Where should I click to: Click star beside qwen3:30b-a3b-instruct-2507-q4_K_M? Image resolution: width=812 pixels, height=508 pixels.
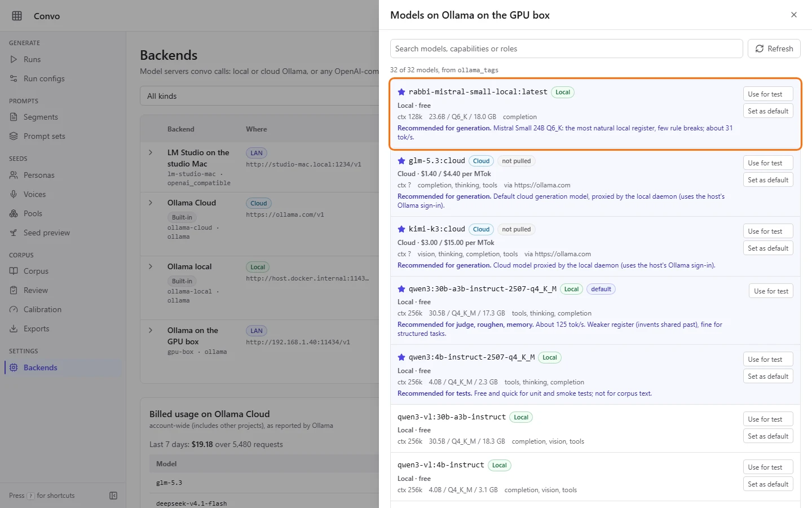click(x=401, y=289)
